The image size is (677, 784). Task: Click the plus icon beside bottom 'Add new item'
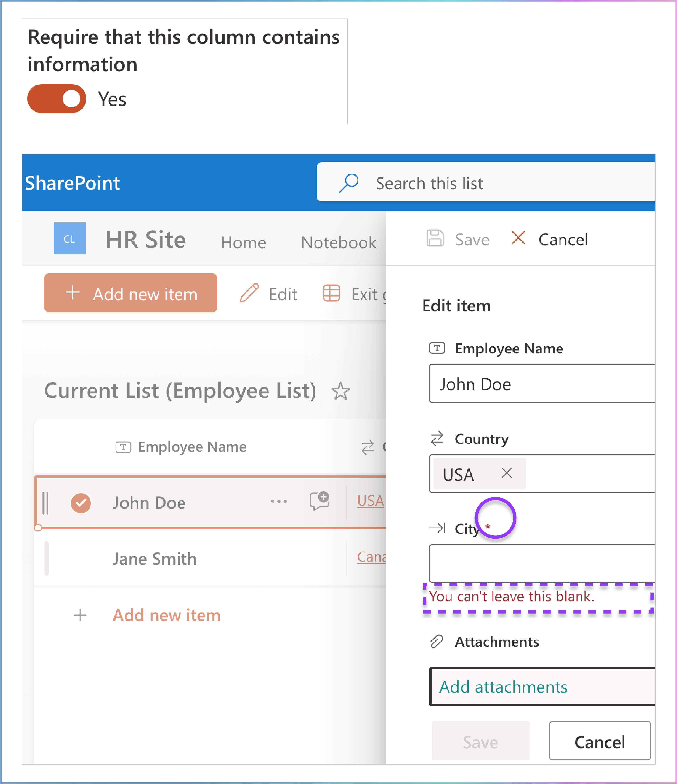click(x=80, y=615)
